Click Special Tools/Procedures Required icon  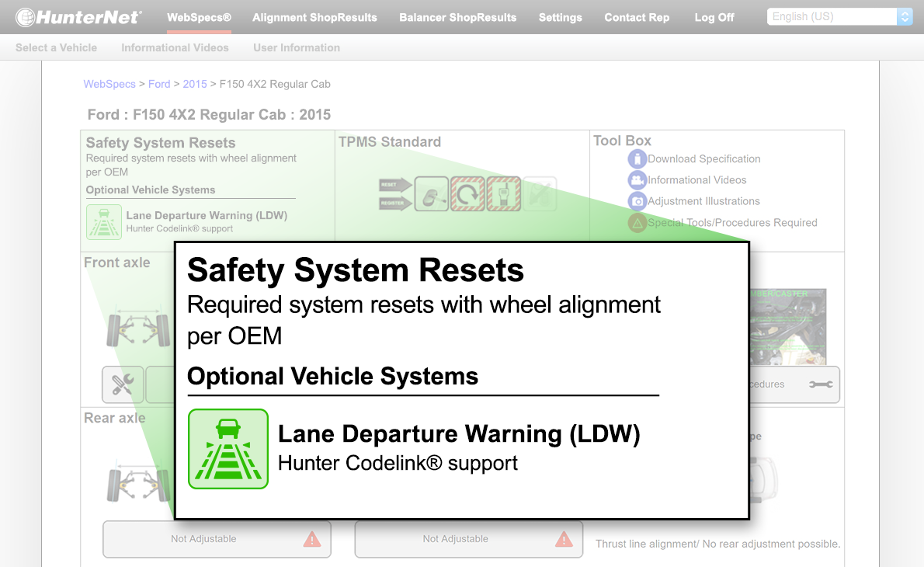pos(638,222)
